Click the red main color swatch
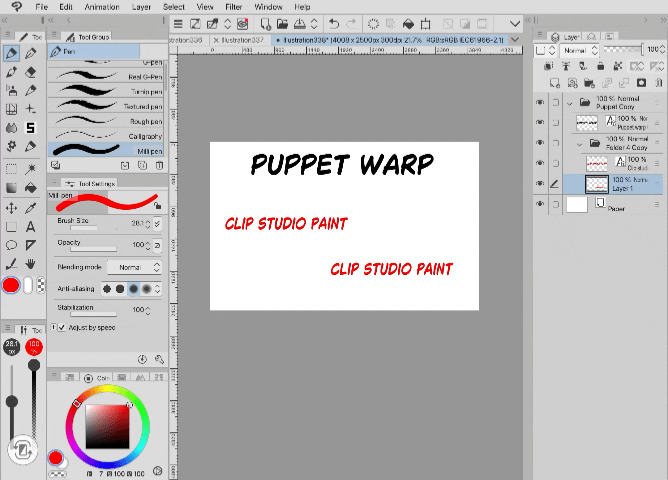 pyautogui.click(x=11, y=285)
